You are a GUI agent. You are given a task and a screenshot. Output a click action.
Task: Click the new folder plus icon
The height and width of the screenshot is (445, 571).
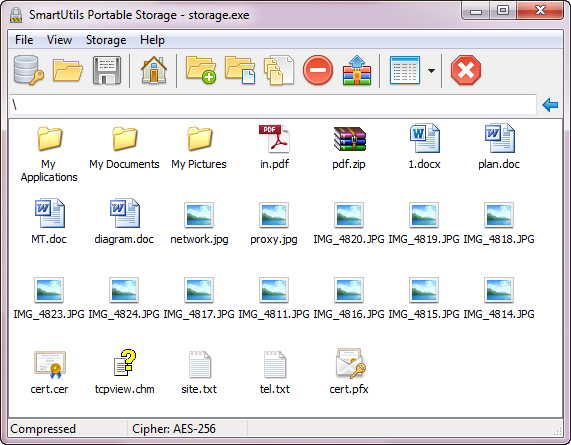pyautogui.click(x=201, y=70)
